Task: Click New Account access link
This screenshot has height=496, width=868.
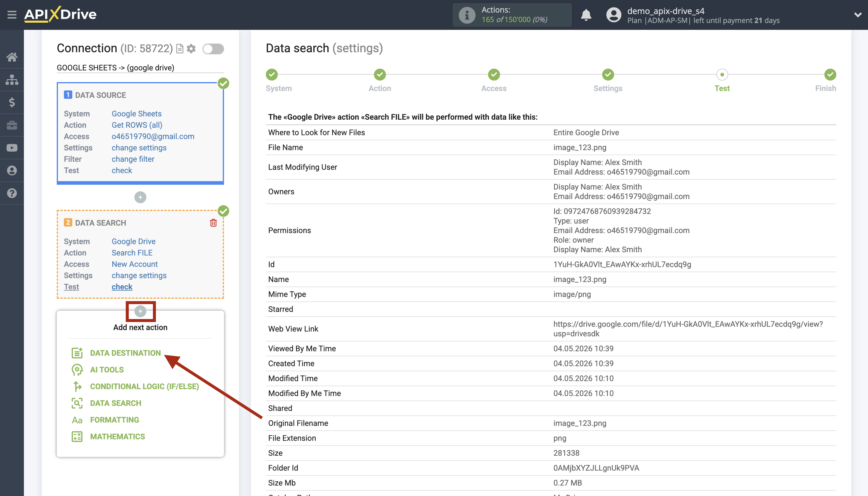Action: (x=135, y=264)
